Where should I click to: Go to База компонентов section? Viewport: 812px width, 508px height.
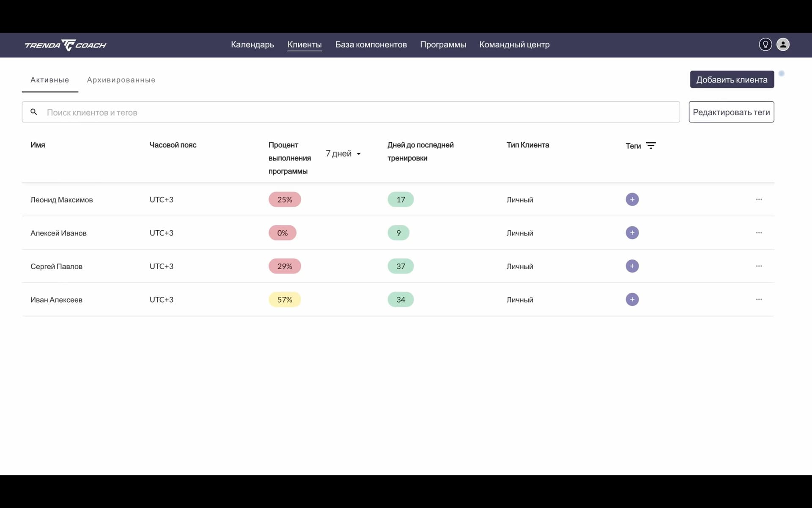pyautogui.click(x=371, y=44)
